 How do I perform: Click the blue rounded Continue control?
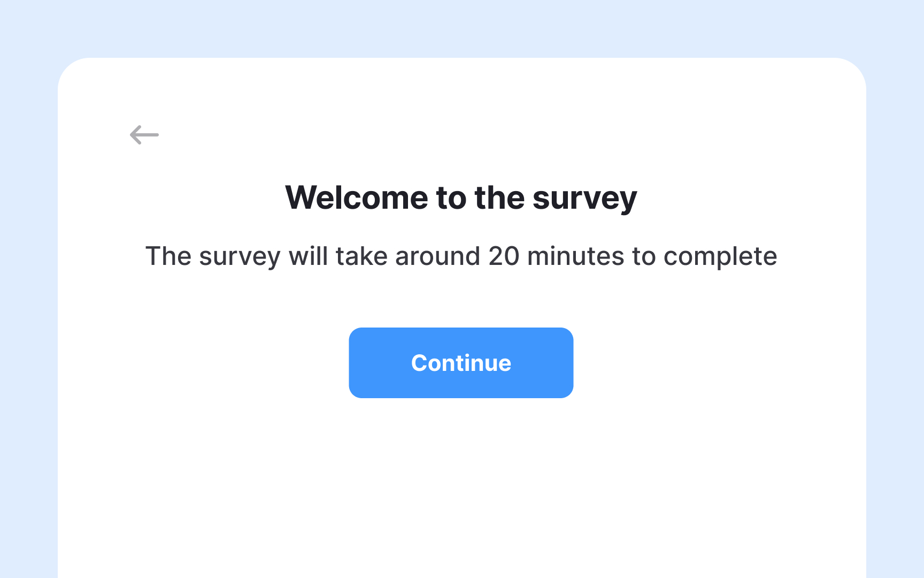coord(461,363)
